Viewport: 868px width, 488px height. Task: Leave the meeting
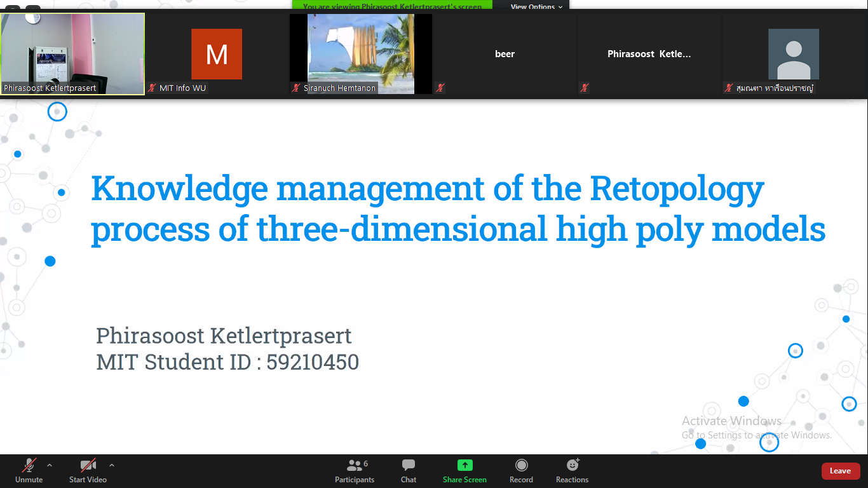(840, 471)
